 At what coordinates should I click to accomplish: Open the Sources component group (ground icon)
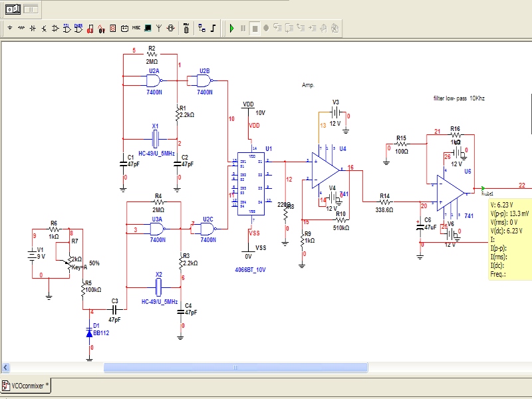(10, 29)
